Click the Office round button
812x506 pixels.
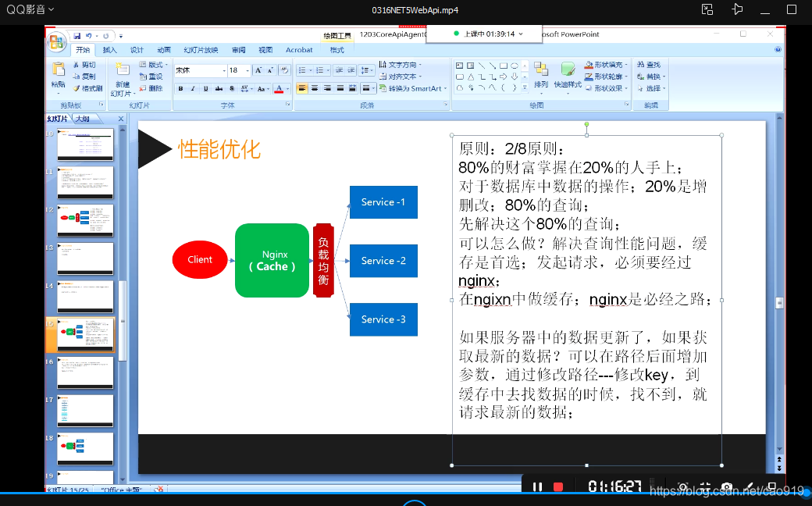[x=57, y=42]
